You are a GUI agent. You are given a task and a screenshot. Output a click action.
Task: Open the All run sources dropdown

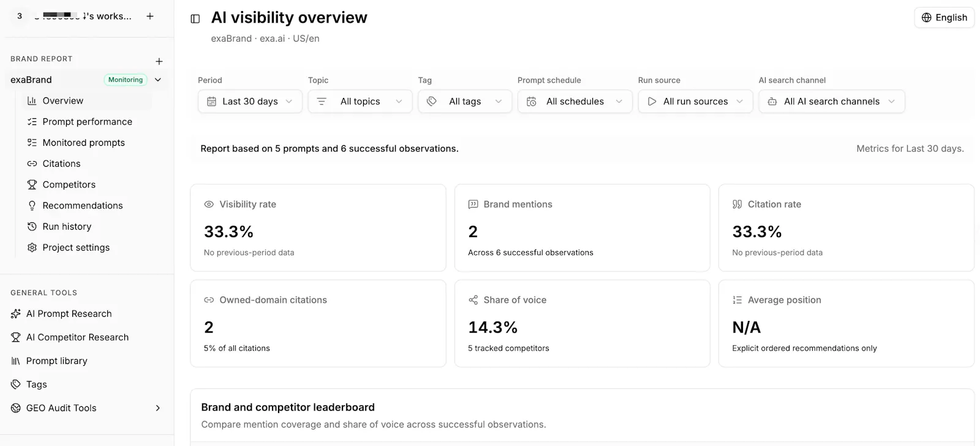(x=695, y=102)
